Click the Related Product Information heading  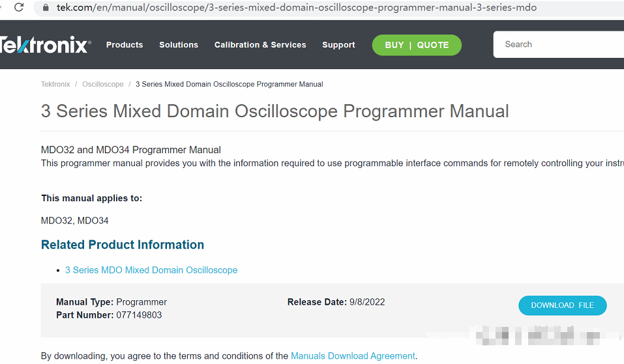pos(123,245)
